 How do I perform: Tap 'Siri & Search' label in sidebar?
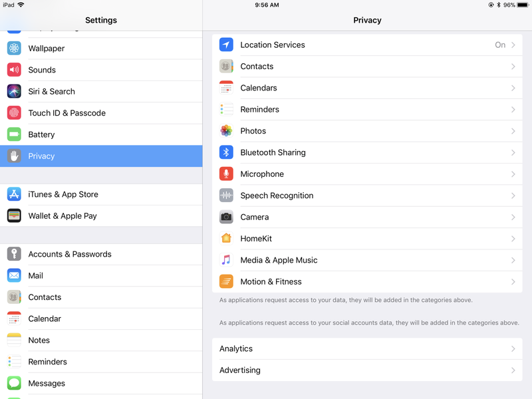(x=52, y=91)
